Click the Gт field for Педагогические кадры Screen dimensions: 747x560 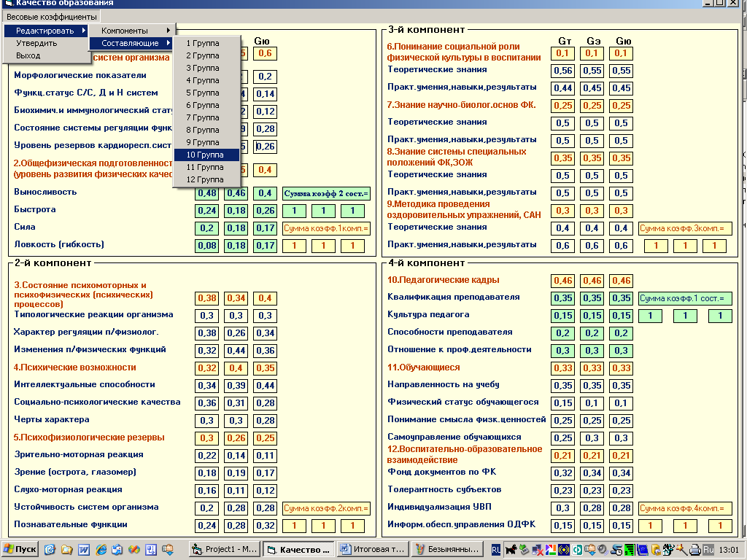click(562, 281)
